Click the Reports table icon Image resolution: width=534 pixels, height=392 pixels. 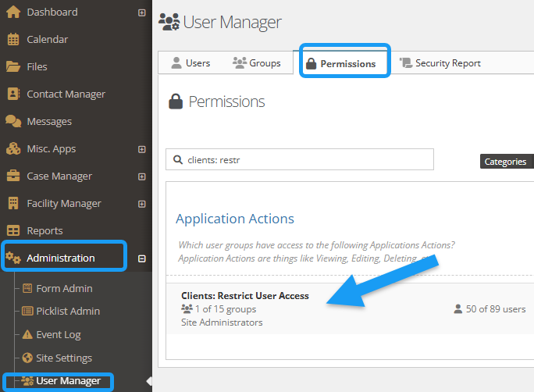(x=12, y=230)
